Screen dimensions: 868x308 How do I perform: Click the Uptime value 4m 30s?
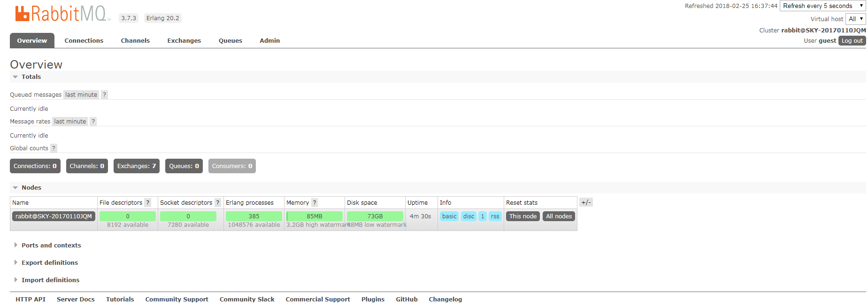pyautogui.click(x=420, y=216)
